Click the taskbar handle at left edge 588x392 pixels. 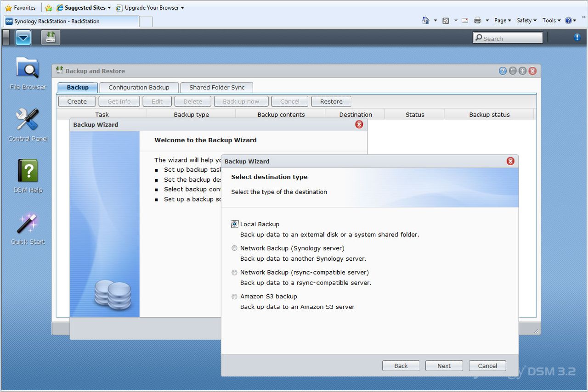click(x=6, y=38)
